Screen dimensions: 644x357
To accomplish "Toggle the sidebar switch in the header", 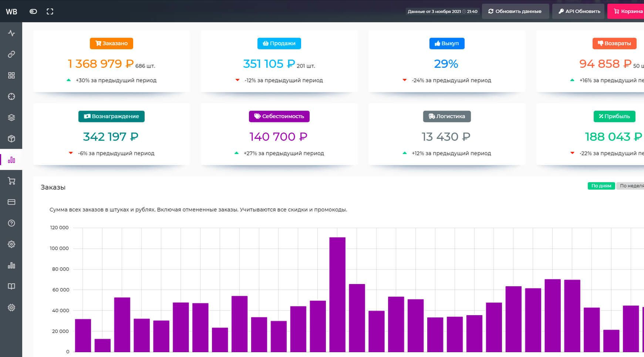I will click(x=33, y=11).
